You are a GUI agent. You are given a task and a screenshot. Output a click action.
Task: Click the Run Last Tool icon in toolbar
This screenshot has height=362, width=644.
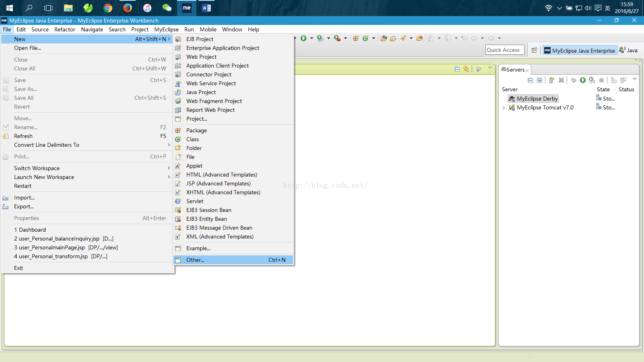coord(320,38)
